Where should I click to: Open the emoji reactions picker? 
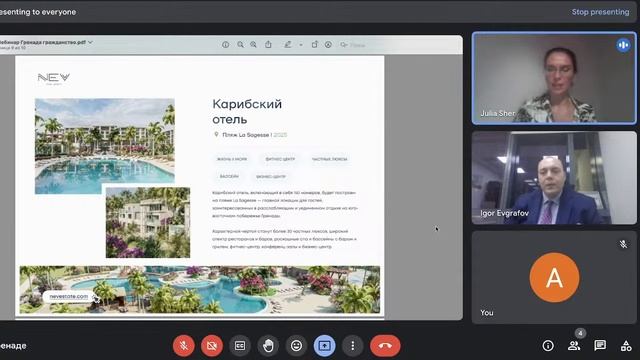pos(296,346)
